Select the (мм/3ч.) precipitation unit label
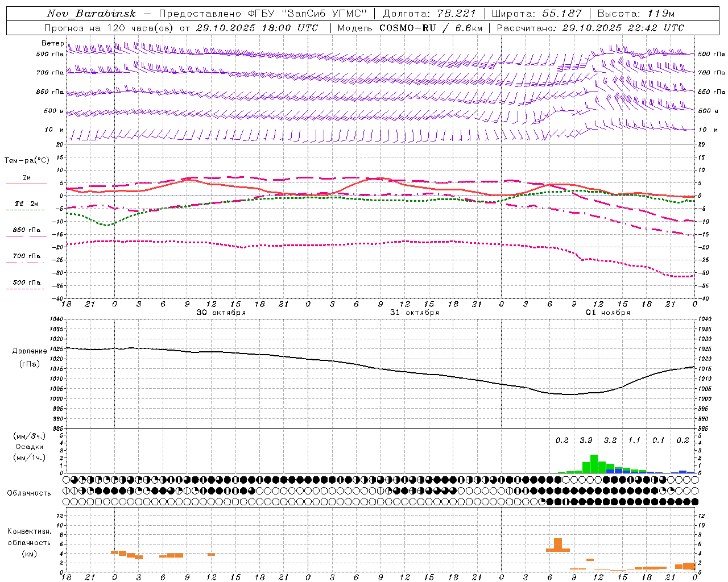Image resolution: width=728 pixels, height=582 pixels. click(x=30, y=436)
